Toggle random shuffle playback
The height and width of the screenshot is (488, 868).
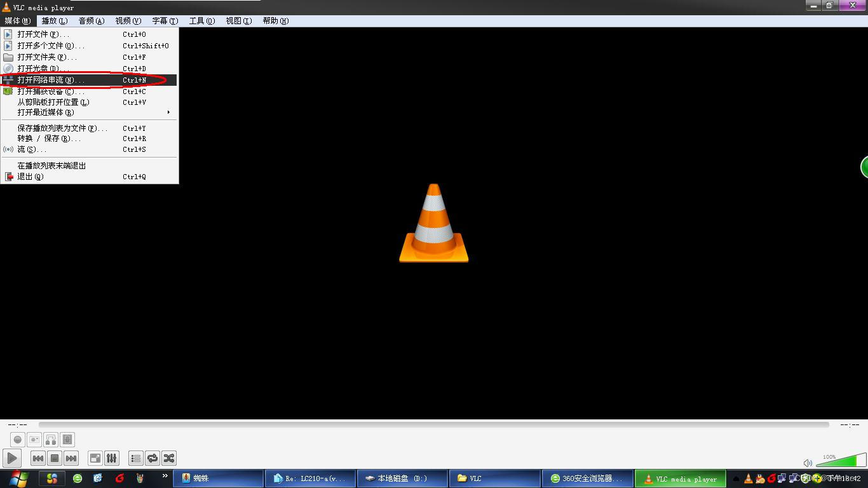pos(169,458)
